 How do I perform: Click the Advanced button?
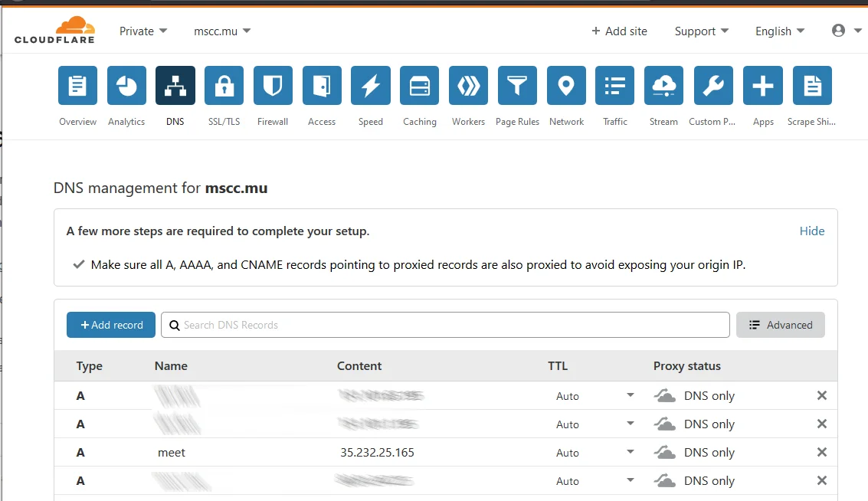[781, 325]
